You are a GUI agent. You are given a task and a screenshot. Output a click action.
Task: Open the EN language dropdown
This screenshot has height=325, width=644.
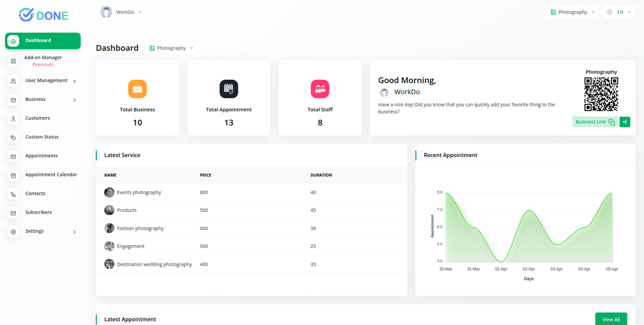click(x=619, y=12)
